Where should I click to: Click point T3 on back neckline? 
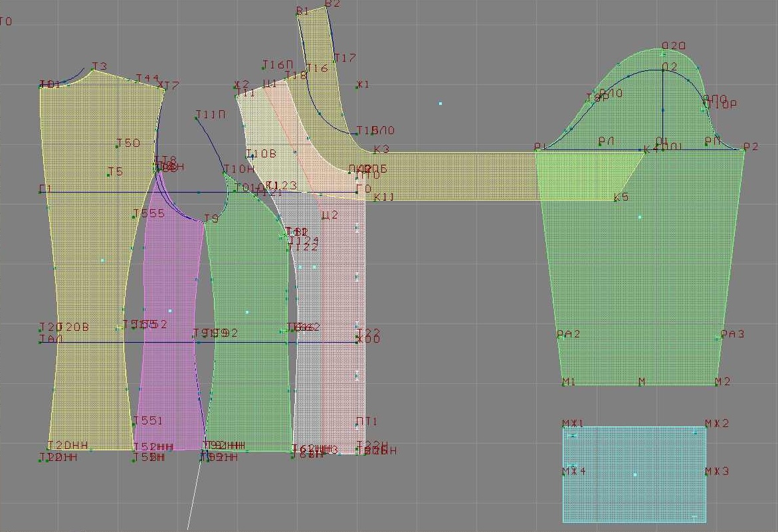[x=92, y=69]
